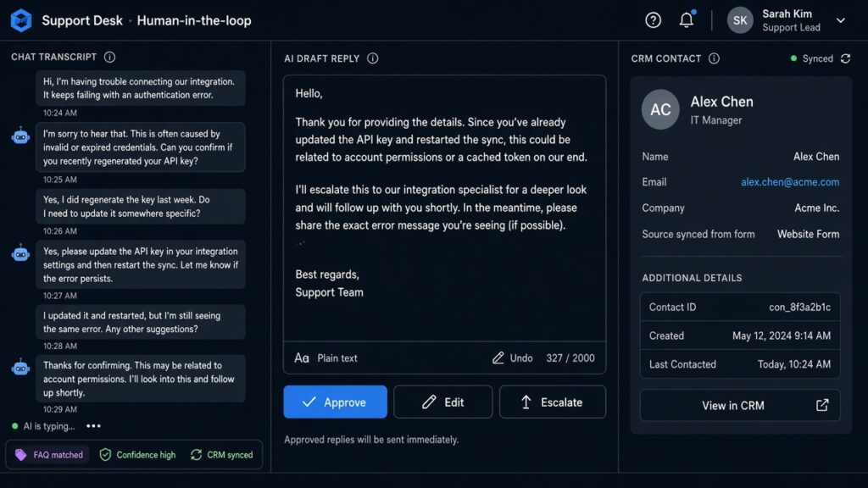
Task: Click the AI Draft Reply info icon
Action: point(373,58)
